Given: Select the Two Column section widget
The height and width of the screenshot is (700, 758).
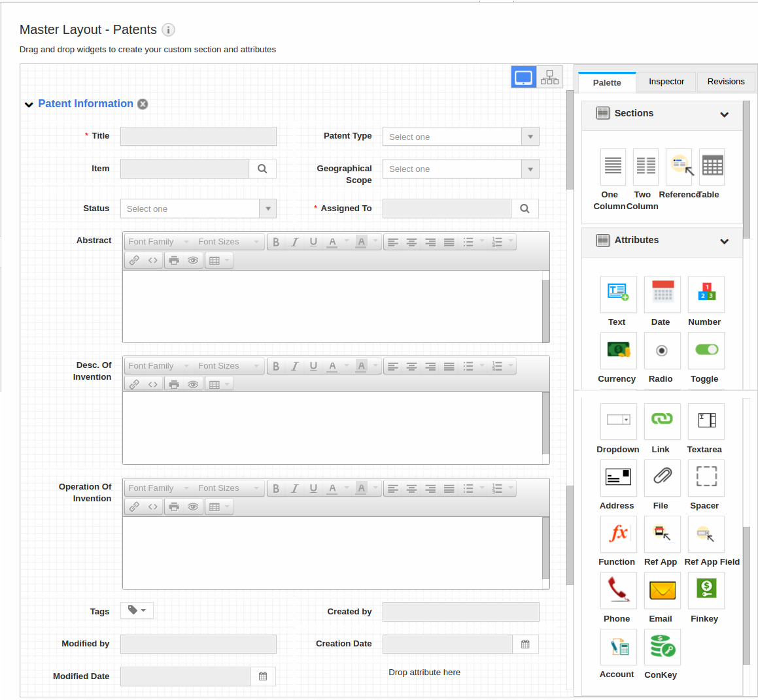Looking at the screenshot, I should pos(646,167).
